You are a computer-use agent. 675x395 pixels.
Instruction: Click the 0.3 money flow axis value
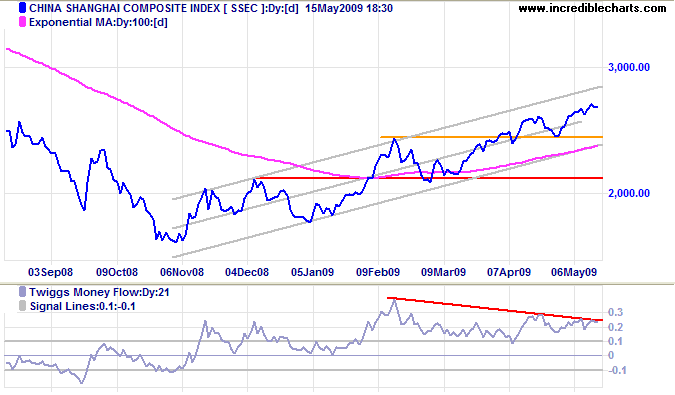click(615, 312)
